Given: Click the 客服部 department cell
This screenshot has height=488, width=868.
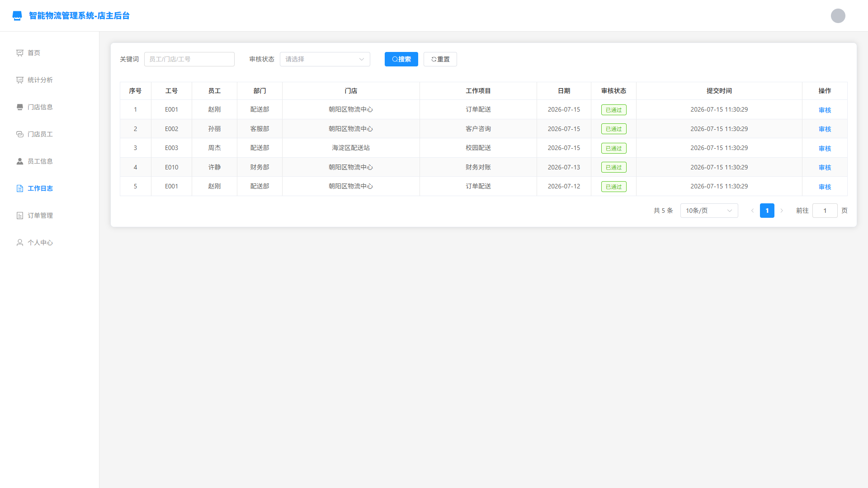Looking at the screenshot, I should (260, 129).
